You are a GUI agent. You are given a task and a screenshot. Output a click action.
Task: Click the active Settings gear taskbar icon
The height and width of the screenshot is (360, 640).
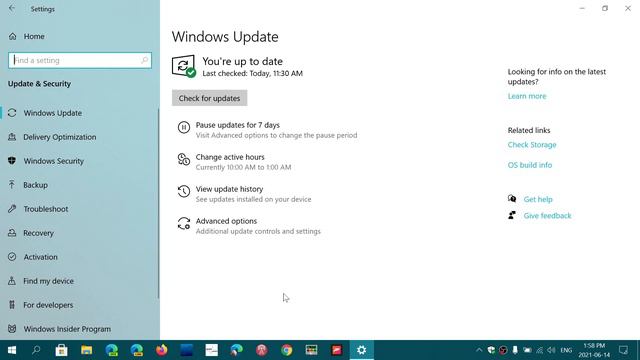(x=362, y=350)
